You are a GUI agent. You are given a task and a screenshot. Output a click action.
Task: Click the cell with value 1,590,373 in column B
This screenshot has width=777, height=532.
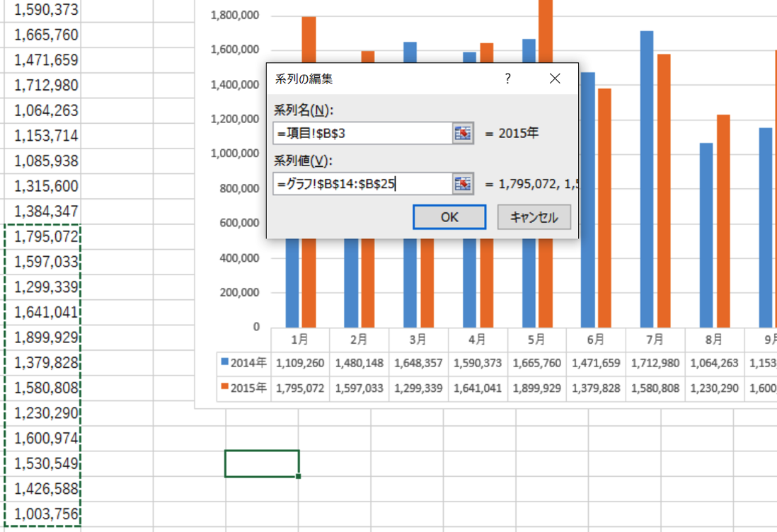(x=42, y=10)
